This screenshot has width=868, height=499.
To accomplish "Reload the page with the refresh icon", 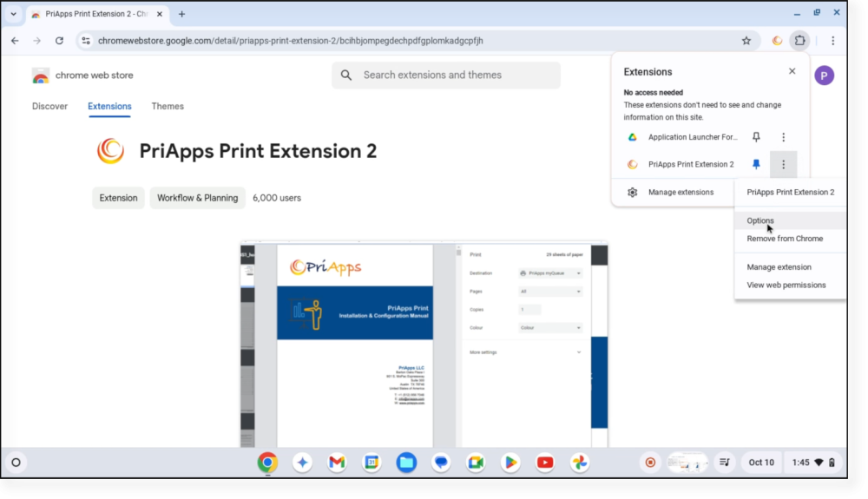I will point(59,41).
